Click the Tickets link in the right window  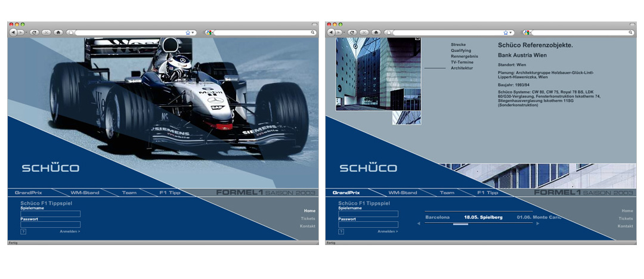pos(626,219)
